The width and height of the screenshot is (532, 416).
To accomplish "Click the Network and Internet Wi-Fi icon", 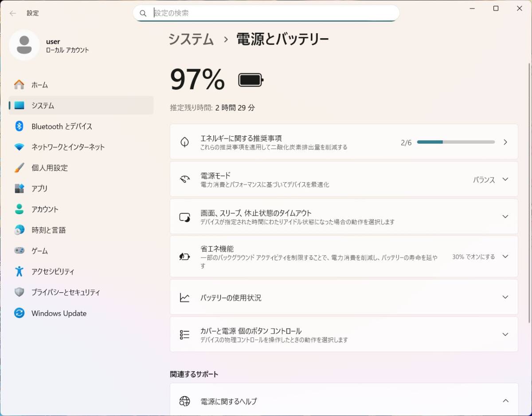I will point(19,147).
